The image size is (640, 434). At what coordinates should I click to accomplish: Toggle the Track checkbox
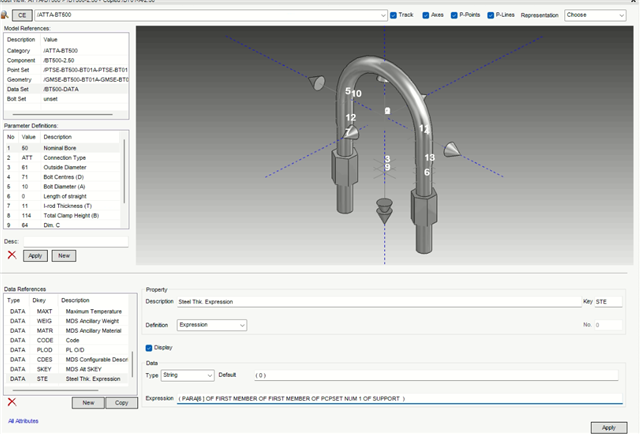(393, 15)
